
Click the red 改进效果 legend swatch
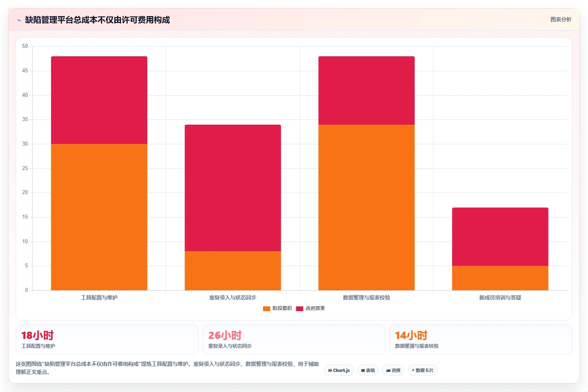[x=300, y=308]
